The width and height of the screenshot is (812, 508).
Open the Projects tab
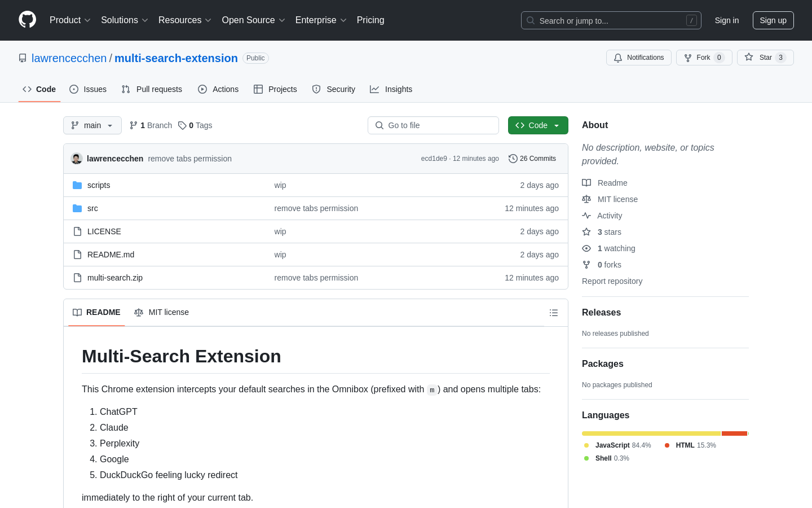point(275,89)
